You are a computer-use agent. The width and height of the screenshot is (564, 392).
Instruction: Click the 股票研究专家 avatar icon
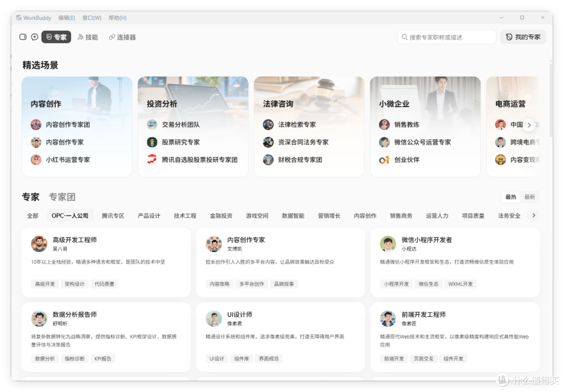[152, 142]
